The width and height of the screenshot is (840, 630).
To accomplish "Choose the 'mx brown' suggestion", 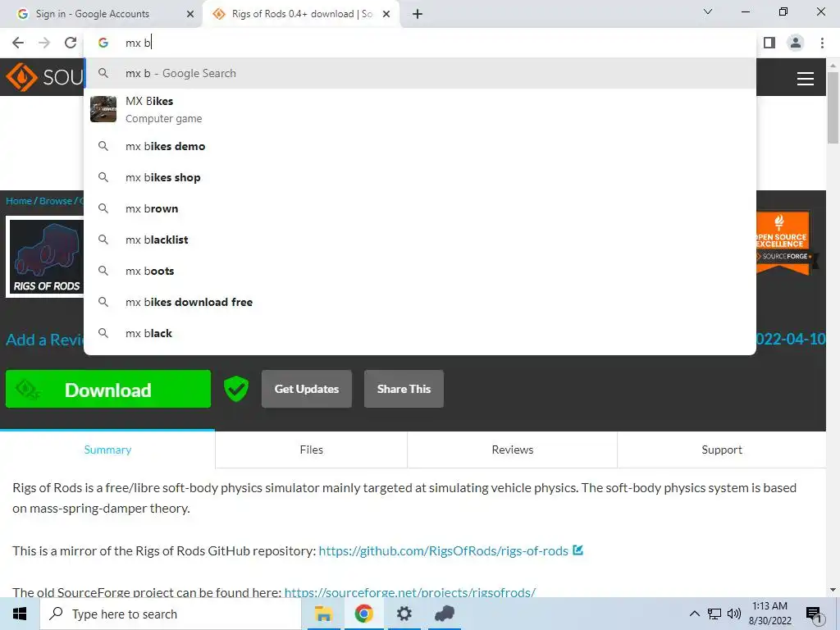I will (420, 208).
